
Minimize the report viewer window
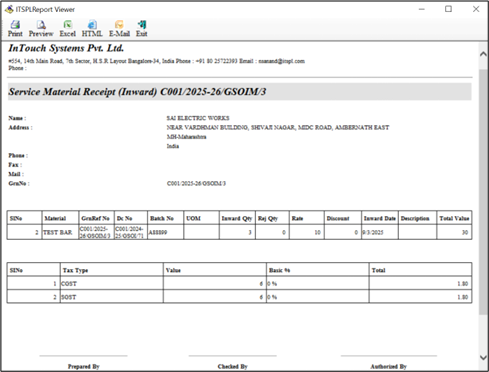pyautogui.click(x=422, y=9)
